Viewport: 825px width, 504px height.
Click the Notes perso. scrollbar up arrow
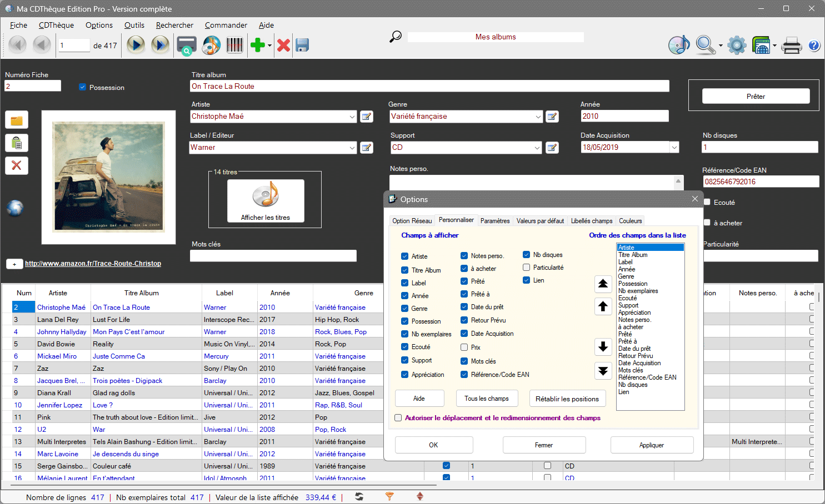click(678, 182)
